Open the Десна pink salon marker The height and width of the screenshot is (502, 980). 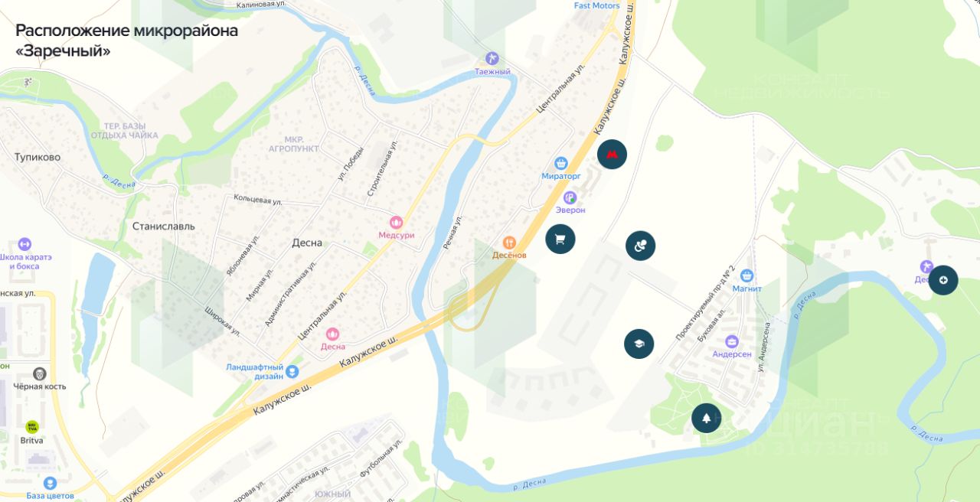coord(332,334)
